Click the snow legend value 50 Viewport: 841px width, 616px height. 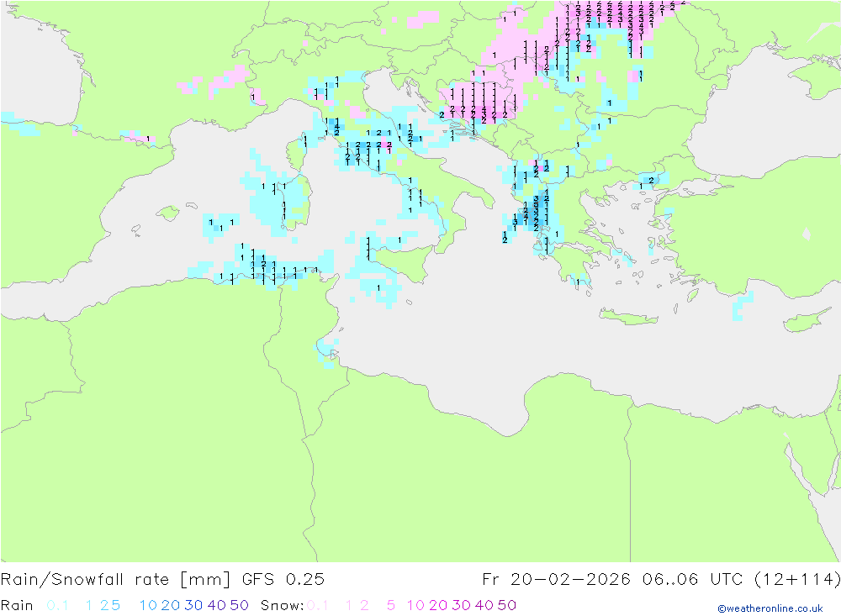(507, 605)
